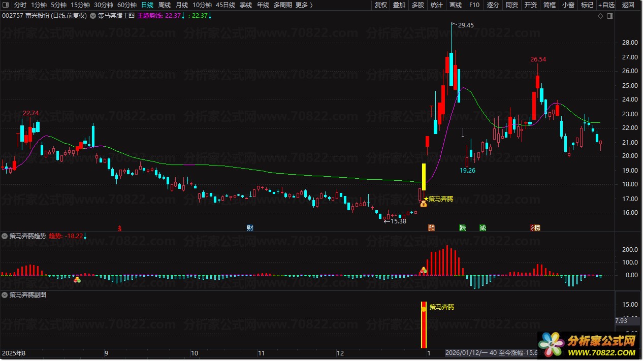Screen dimensions: 644x361
Task: Click the 19.26 low price label
Action: tap(468, 171)
